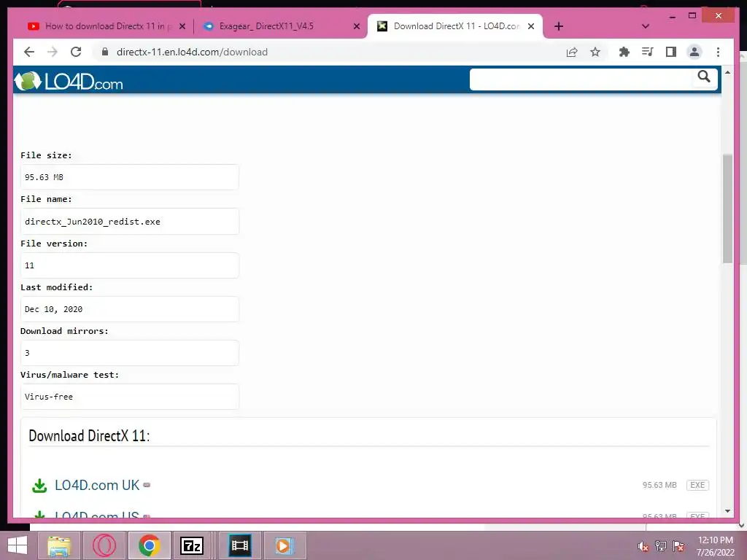
Task: Download from LO4D.com UK mirror
Action: tap(97, 485)
